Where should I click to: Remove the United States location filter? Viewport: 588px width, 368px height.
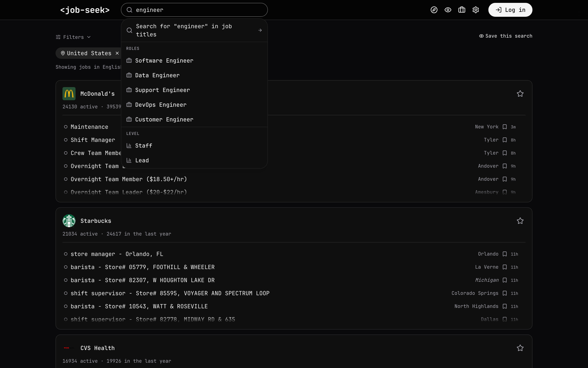[x=117, y=53]
